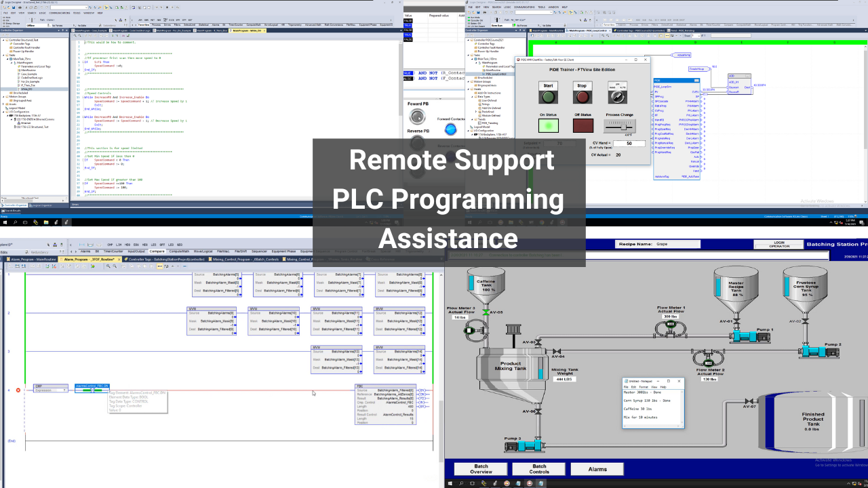Expand Predefined data types in PIDE organizer
Screen dimensions: 868x488
point(475,111)
